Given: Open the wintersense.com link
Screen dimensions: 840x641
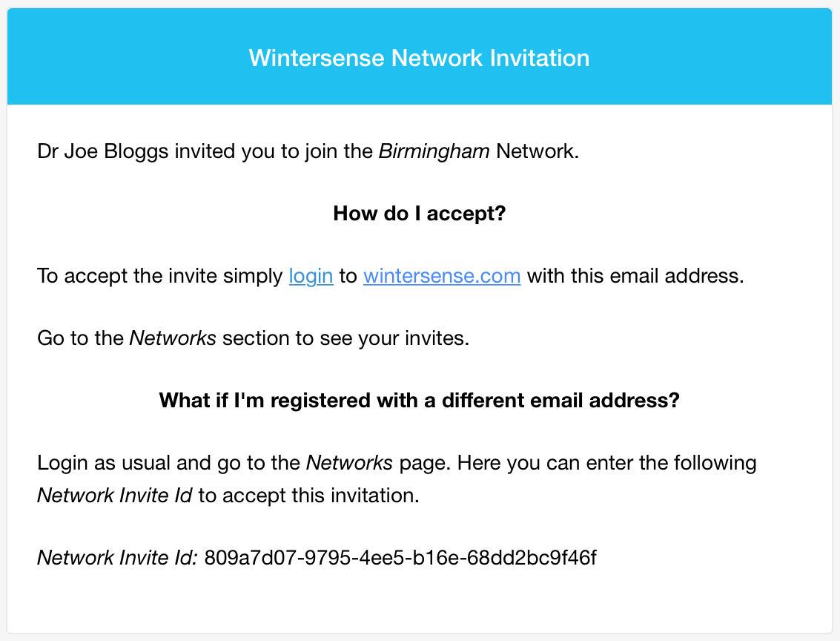Looking at the screenshot, I should click(x=442, y=276).
